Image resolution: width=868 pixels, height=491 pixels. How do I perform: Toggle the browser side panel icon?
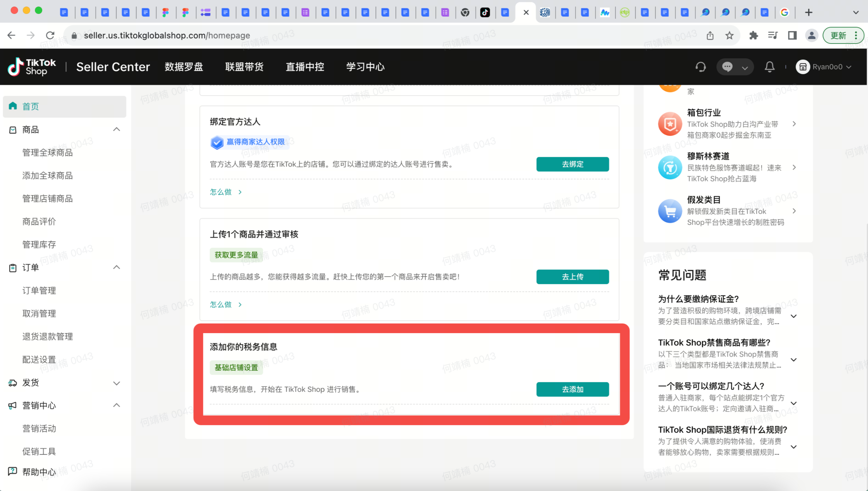coord(792,35)
